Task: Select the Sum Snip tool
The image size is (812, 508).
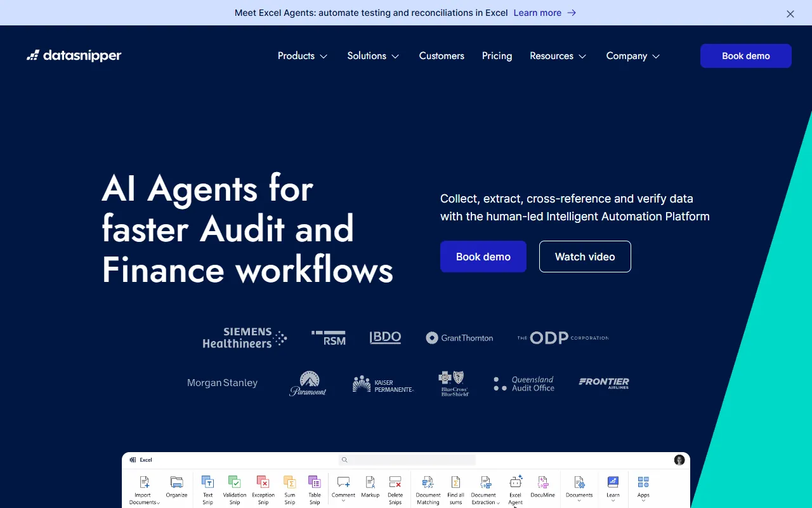Action: pyautogui.click(x=289, y=483)
